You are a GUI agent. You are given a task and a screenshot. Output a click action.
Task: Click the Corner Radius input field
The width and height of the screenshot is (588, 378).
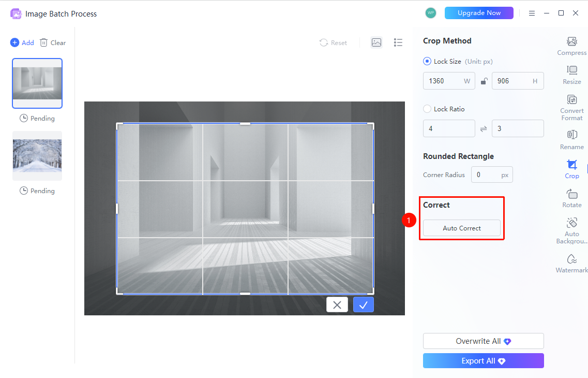492,175
